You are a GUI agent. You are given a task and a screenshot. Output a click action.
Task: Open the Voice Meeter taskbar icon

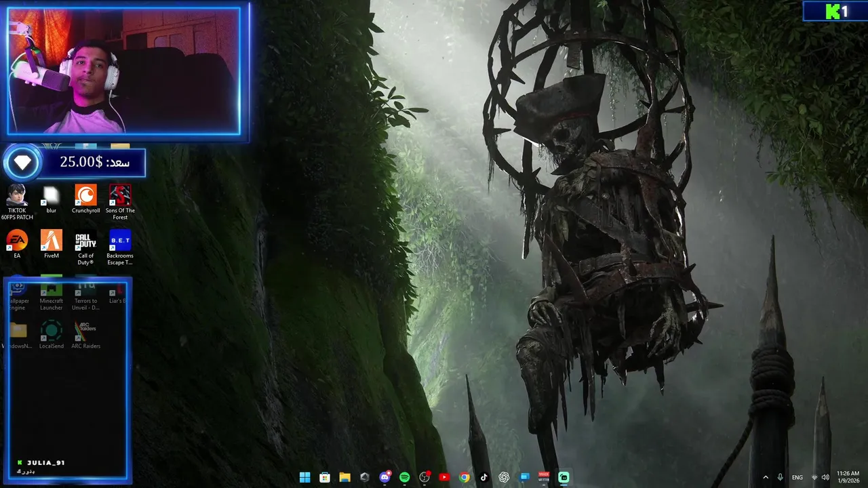tap(544, 477)
